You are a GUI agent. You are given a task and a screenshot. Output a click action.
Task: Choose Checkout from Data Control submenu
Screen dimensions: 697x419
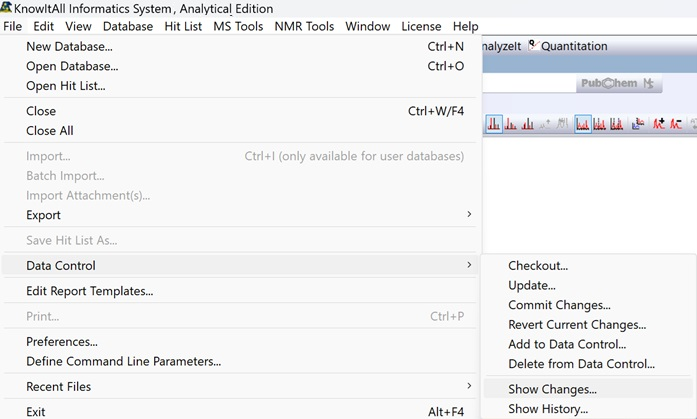click(538, 266)
